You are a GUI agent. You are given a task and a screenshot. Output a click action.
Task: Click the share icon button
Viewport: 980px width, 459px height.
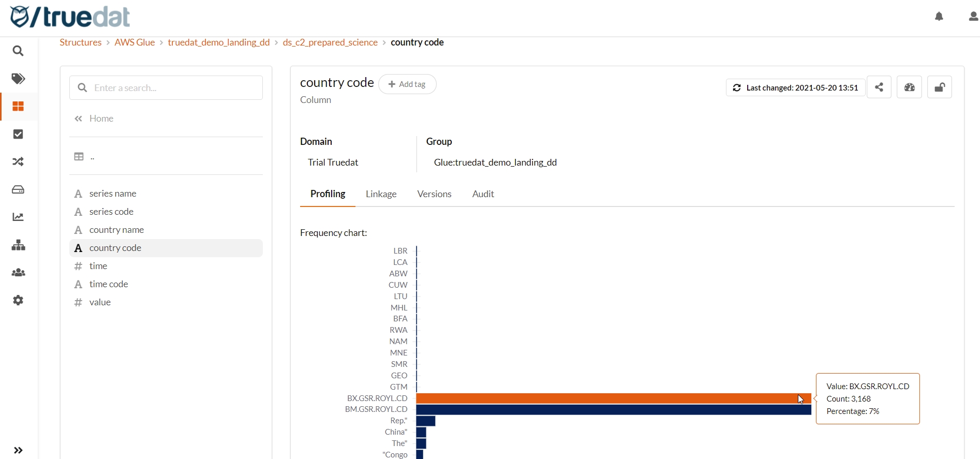point(879,87)
